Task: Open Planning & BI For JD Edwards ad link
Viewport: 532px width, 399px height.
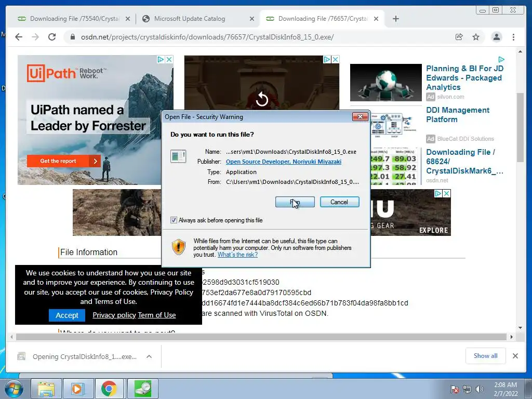Action: tap(464, 78)
